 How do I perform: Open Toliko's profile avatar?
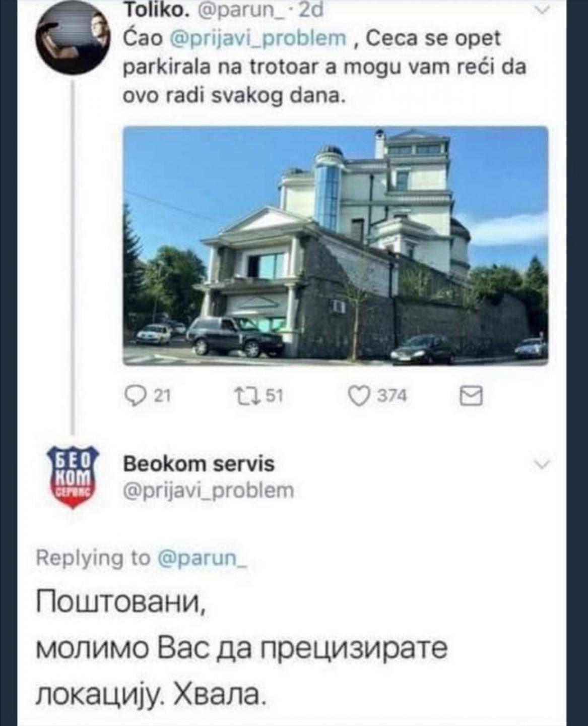tap(73, 37)
